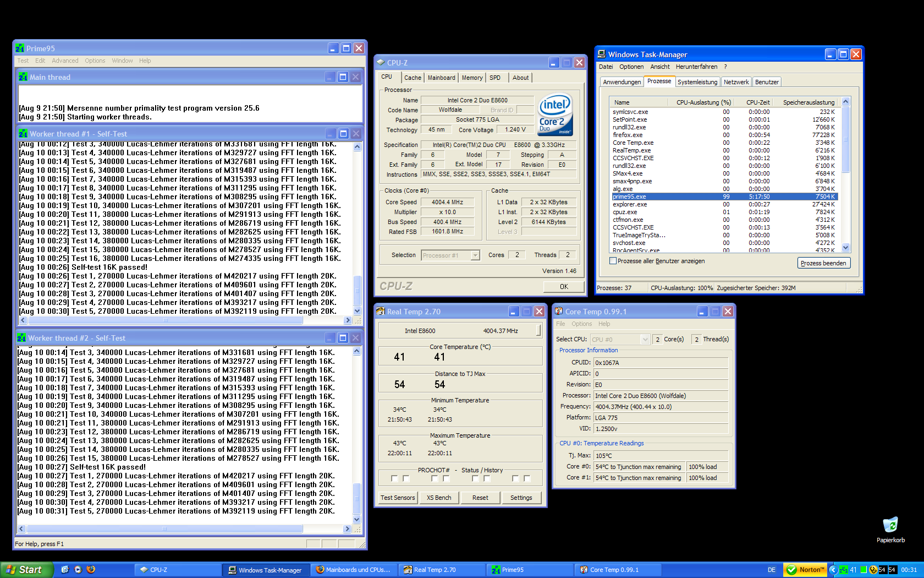Image resolution: width=924 pixels, height=578 pixels.
Task: Open Real Temp Settings
Action: [521, 498]
